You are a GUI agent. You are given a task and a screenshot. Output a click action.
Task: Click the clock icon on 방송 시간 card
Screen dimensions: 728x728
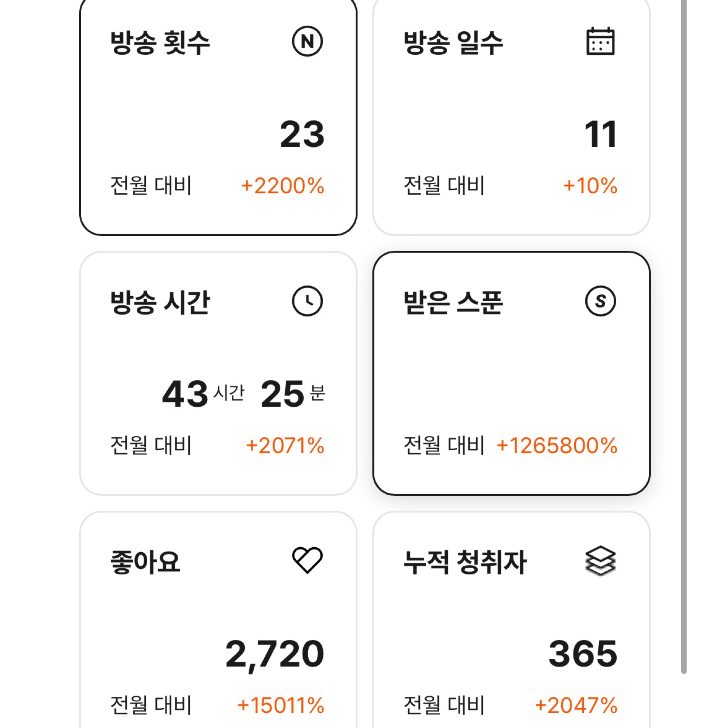pyautogui.click(x=307, y=301)
